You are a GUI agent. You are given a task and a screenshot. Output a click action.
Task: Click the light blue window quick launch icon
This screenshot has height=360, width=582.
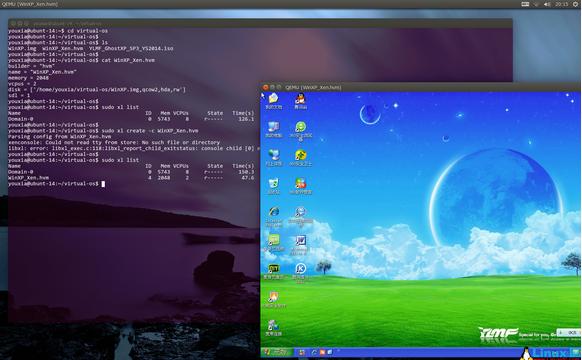coord(330,352)
